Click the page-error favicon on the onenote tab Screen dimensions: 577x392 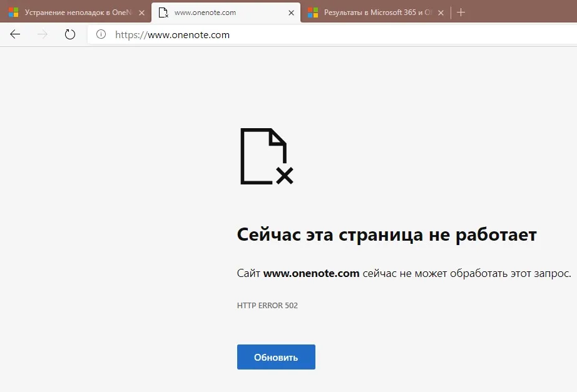tap(163, 13)
